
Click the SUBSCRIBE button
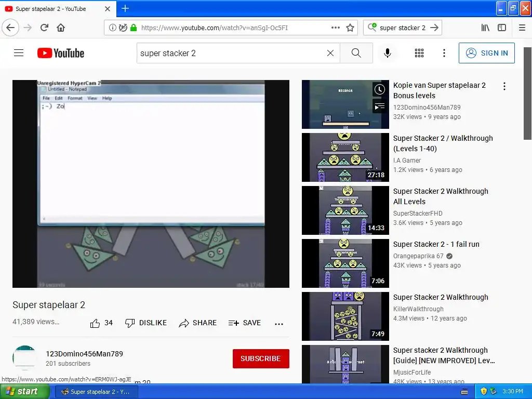pyautogui.click(x=261, y=358)
